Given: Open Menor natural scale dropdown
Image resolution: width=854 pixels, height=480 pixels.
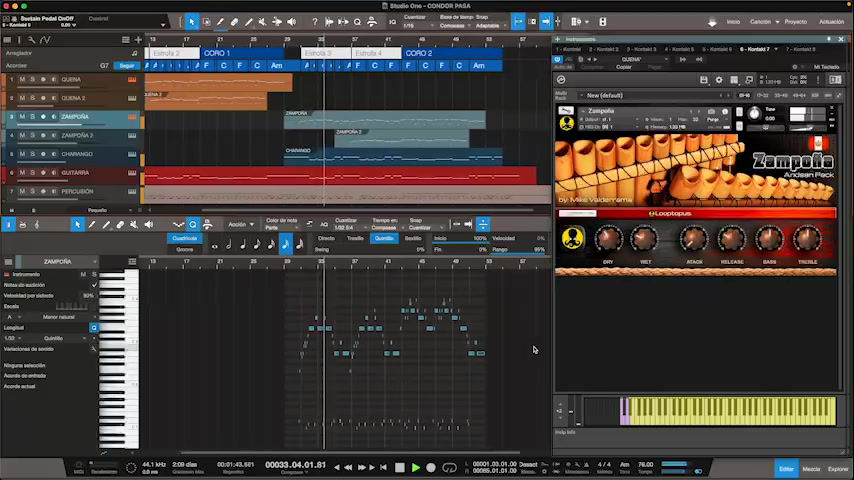Looking at the screenshot, I should click(x=62, y=317).
